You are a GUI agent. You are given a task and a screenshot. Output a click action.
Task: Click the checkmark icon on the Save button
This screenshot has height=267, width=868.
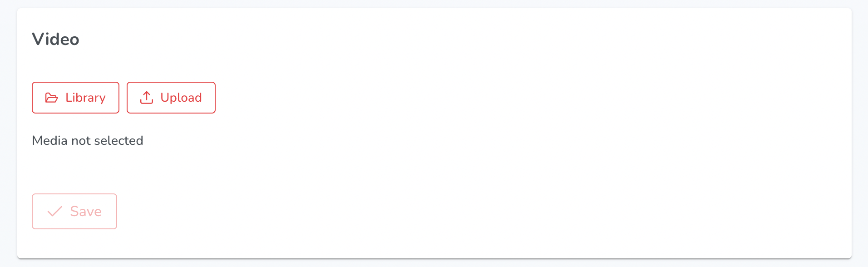click(x=55, y=211)
